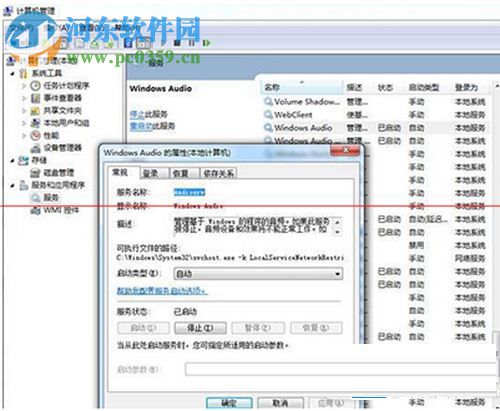500x411 pixels.
Task: Click the Event Viewer (事件查看器) icon
Action: tap(35, 98)
